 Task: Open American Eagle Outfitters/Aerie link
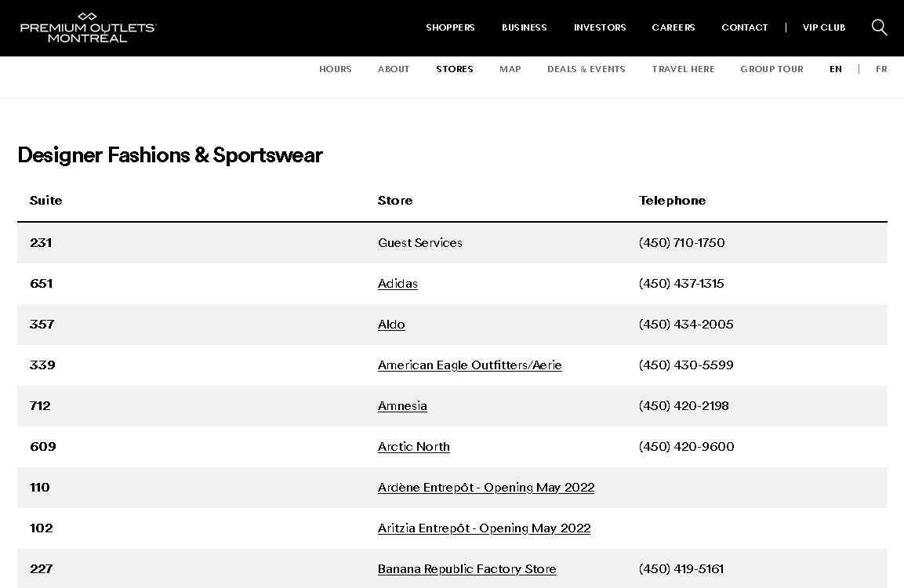470,365
